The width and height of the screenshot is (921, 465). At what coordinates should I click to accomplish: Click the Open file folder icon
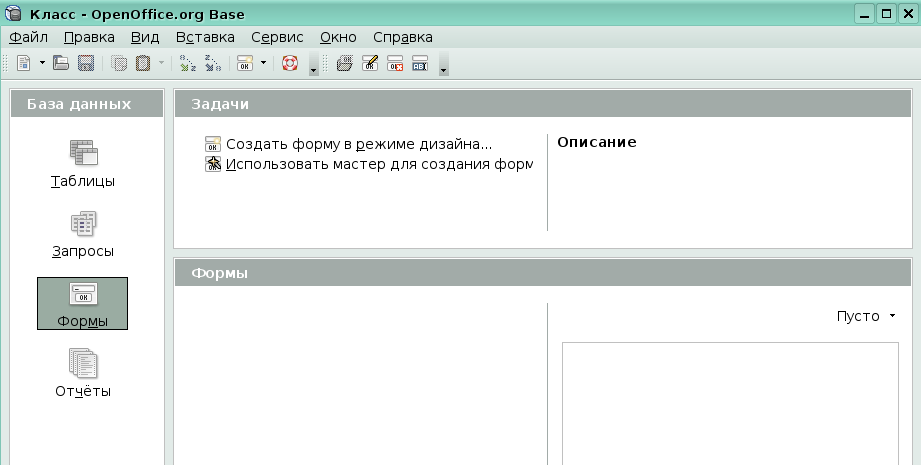click(61, 63)
